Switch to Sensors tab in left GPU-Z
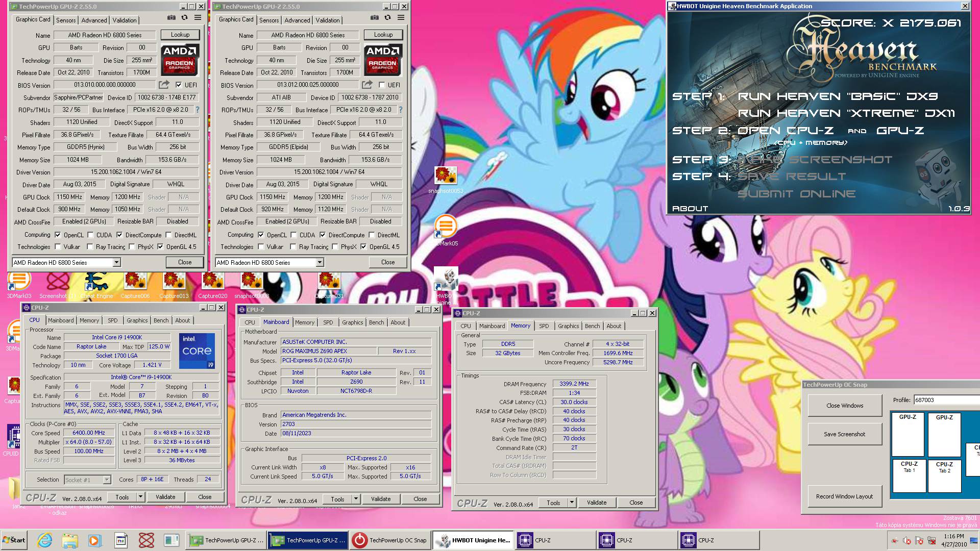Image resolution: width=980 pixels, height=551 pixels. [66, 20]
